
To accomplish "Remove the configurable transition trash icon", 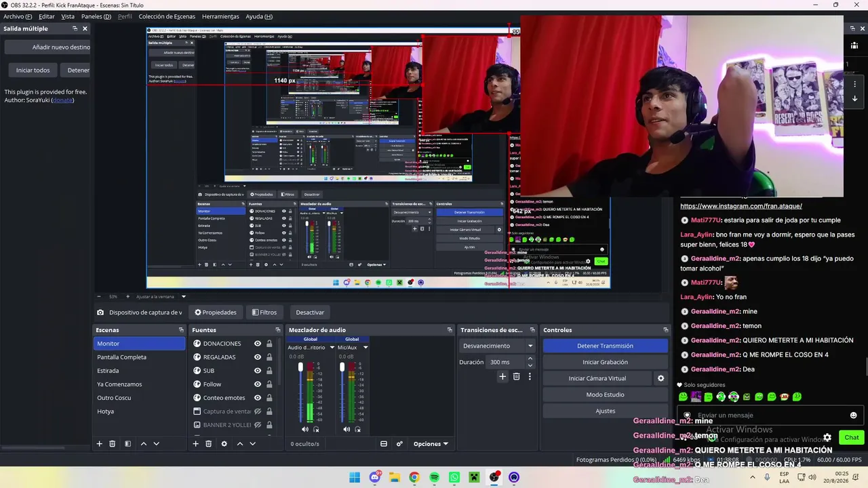I will (516, 377).
